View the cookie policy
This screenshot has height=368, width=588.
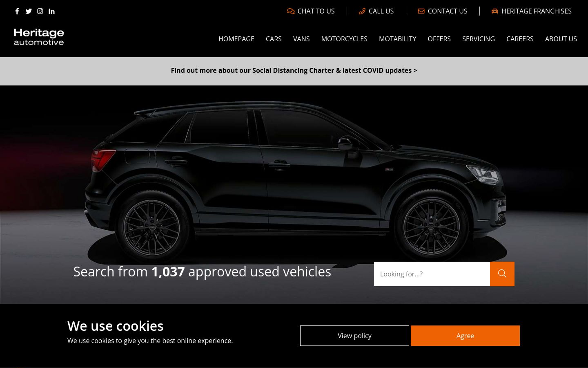pyautogui.click(x=354, y=336)
